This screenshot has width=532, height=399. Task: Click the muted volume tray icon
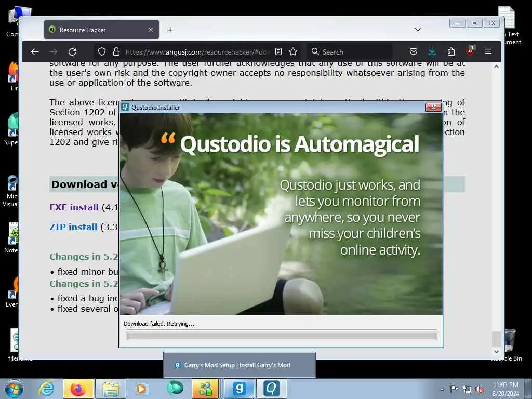(x=480, y=389)
